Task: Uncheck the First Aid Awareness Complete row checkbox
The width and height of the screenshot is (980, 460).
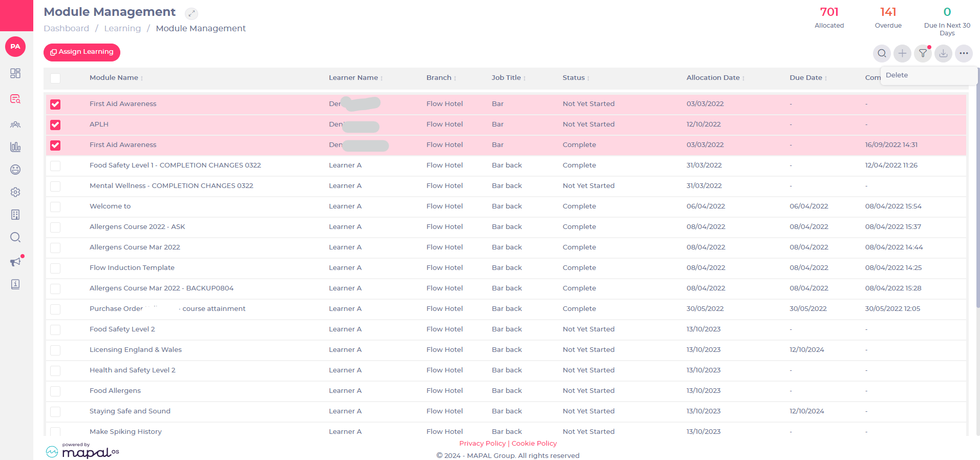Action: click(x=55, y=145)
